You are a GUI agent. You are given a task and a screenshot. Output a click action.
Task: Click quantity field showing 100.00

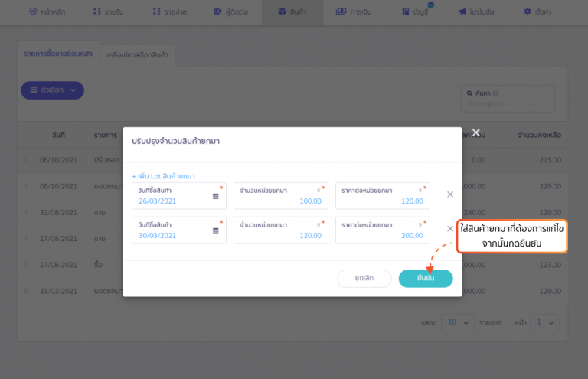[x=281, y=201]
